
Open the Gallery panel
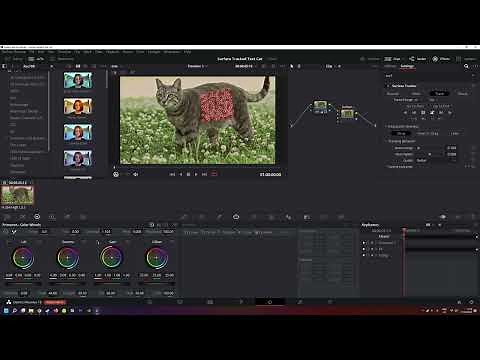[13, 59]
